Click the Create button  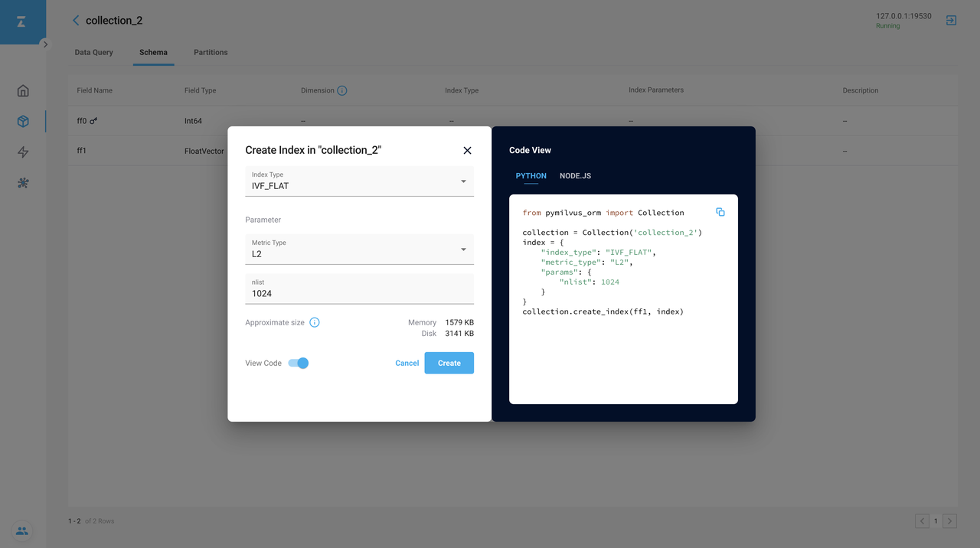tap(449, 363)
